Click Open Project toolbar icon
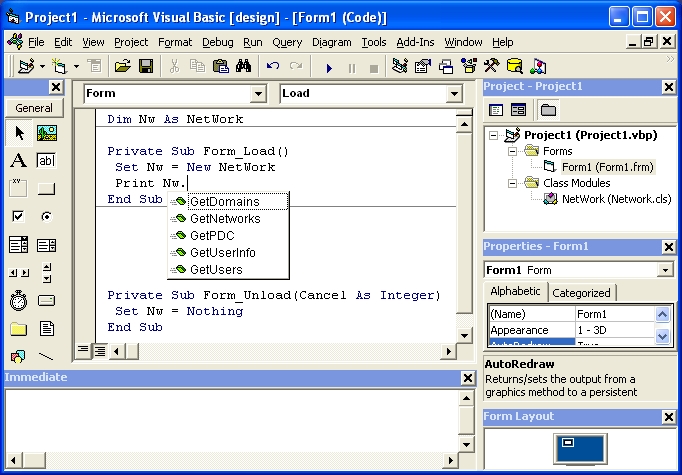 (x=123, y=67)
